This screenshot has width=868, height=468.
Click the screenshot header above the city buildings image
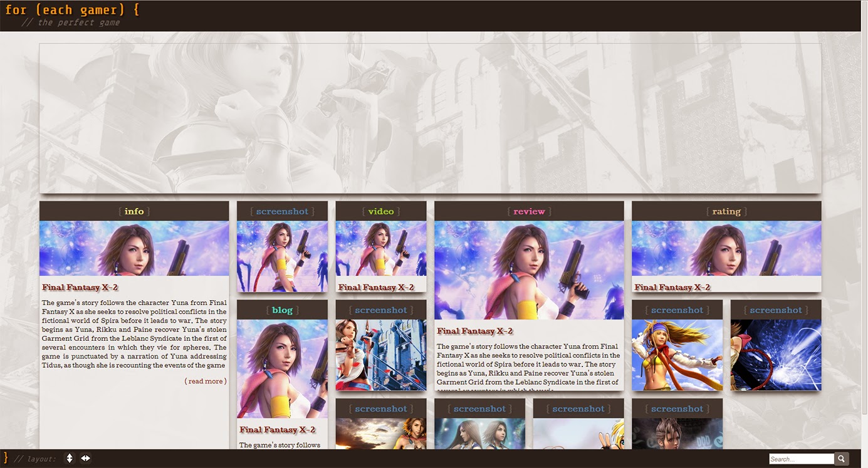click(x=381, y=310)
